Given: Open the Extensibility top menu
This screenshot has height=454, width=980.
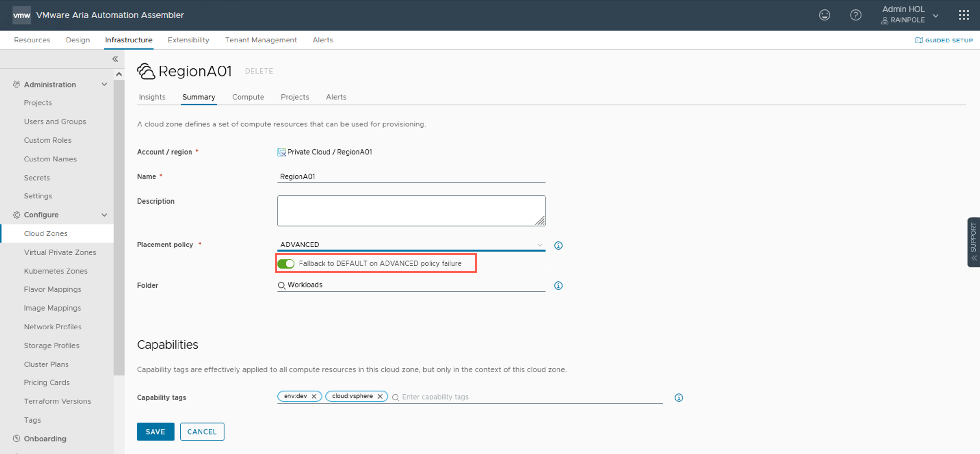Looking at the screenshot, I should click(x=188, y=40).
